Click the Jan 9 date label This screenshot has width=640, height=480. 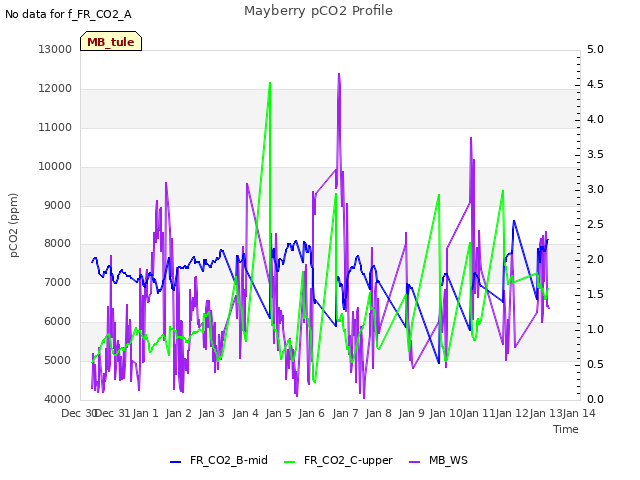click(x=411, y=413)
